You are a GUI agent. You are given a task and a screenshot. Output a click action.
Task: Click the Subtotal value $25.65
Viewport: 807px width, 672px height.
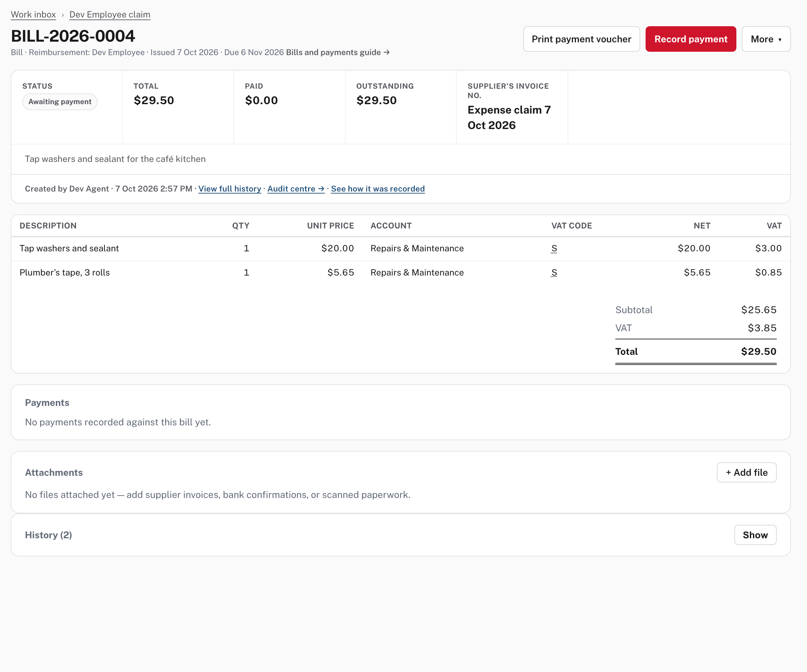pos(759,310)
